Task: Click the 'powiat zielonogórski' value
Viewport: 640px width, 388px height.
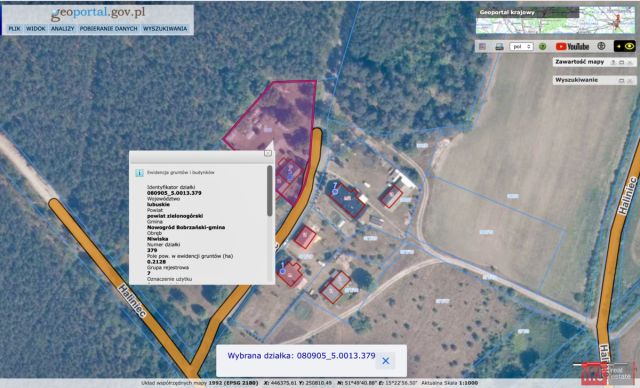Action: (x=175, y=216)
